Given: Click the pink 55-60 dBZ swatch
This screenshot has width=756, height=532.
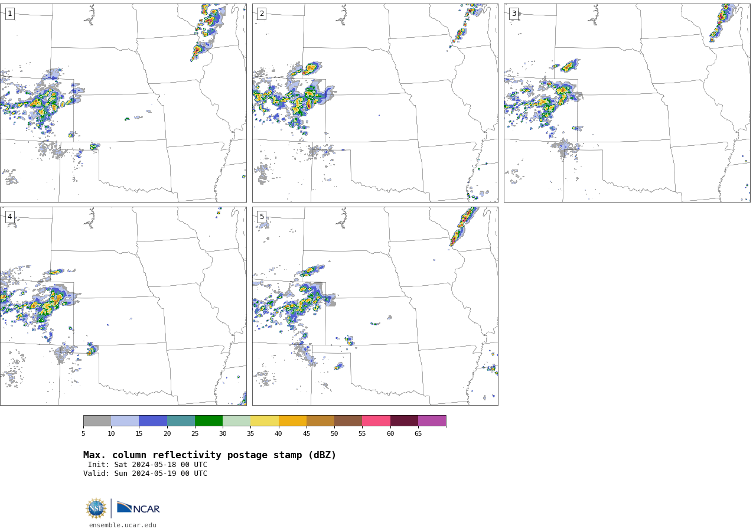Looking at the screenshot, I should 376,421.
